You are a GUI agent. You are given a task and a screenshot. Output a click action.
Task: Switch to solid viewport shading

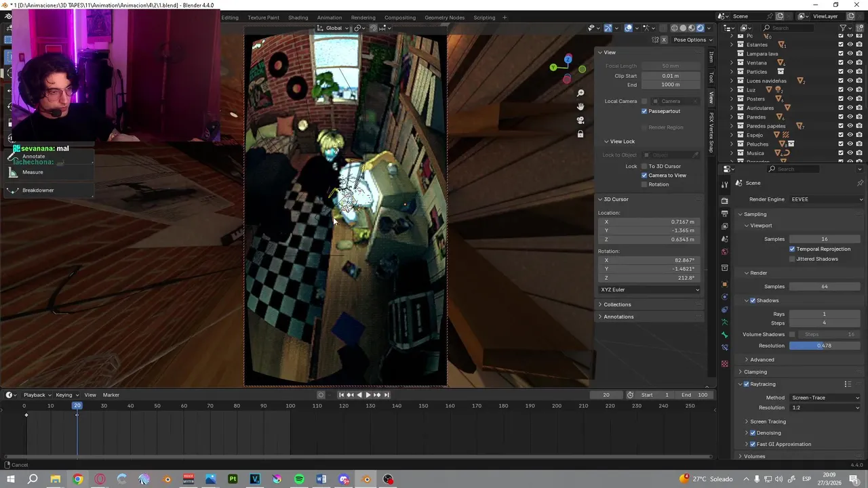click(x=683, y=28)
